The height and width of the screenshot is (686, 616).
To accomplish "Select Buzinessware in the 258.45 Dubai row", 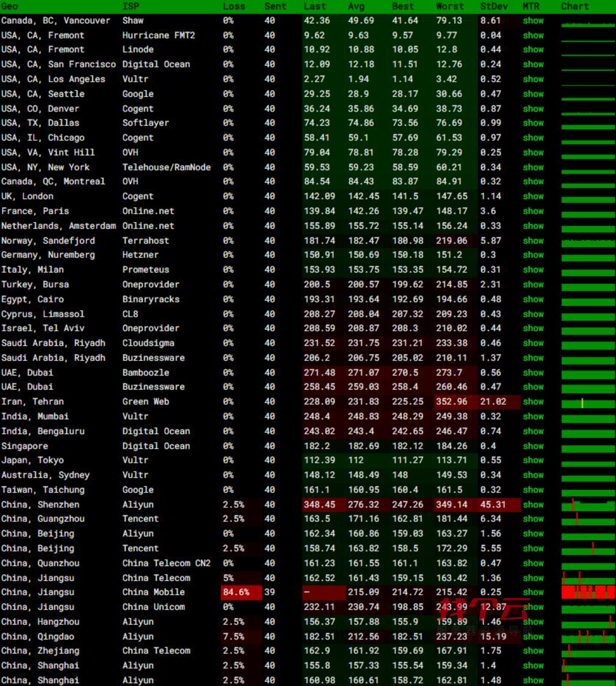I will click(154, 387).
